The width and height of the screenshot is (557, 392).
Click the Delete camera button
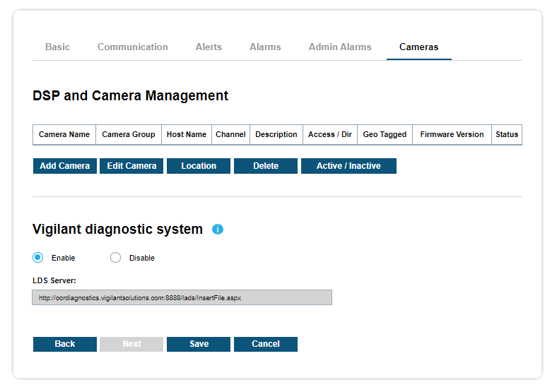266,166
